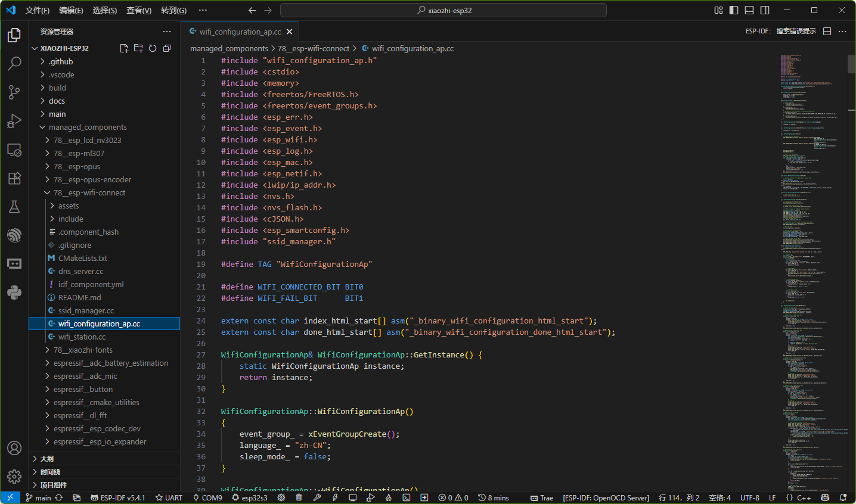This screenshot has width=856, height=504.
Task: Click ESP-IDF 搜索错误提示 button
Action: point(795,31)
